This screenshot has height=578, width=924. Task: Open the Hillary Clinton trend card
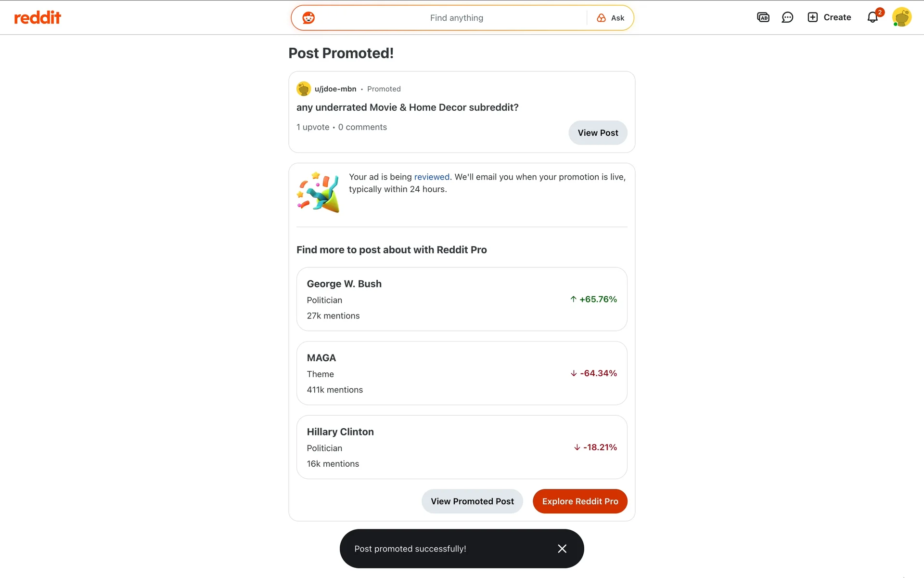click(462, 447)
